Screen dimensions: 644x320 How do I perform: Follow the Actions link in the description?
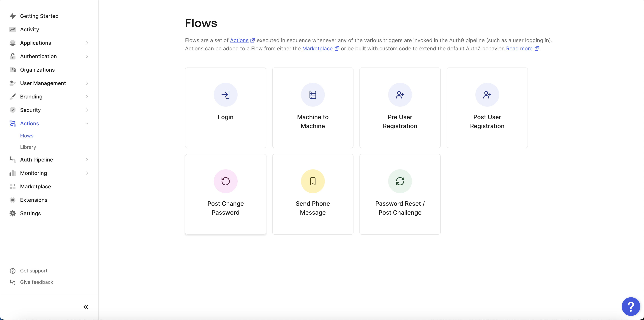coord(239,40)
